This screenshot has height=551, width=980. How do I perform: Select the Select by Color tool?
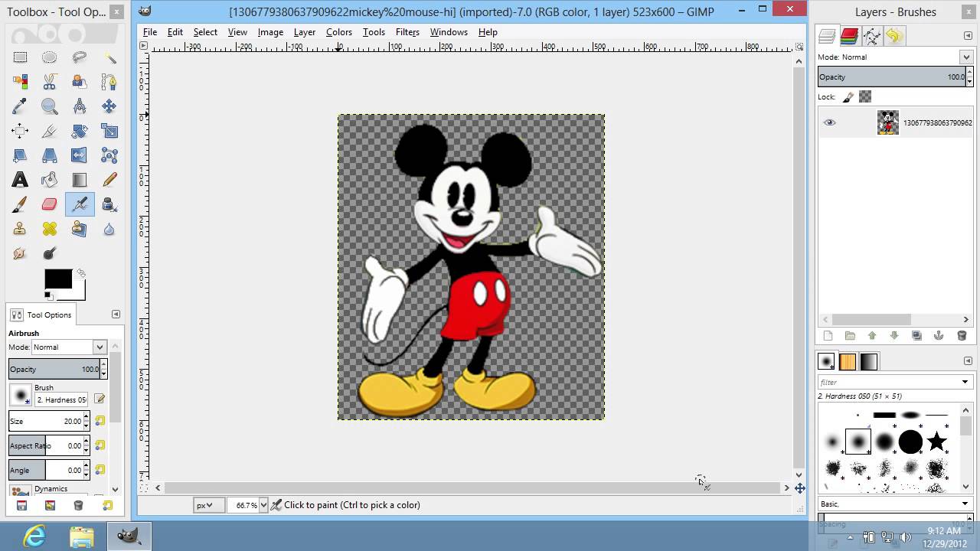[20, 81]
